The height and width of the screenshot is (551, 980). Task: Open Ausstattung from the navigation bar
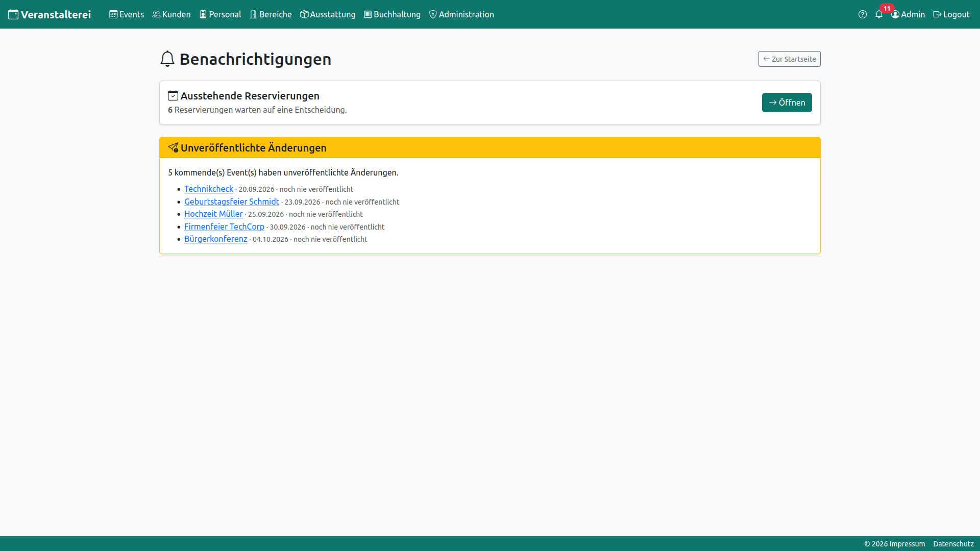click(x=328, y=14)
